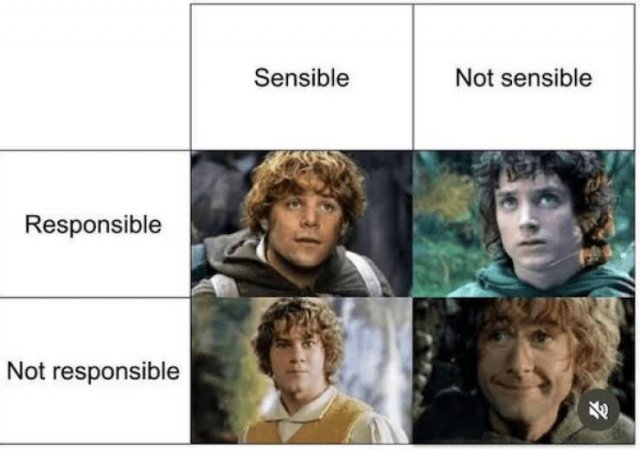Open the Responsible and Not sensible photo
The height and width of the screenshot is (449, 640).
click(x=523, y=224)
